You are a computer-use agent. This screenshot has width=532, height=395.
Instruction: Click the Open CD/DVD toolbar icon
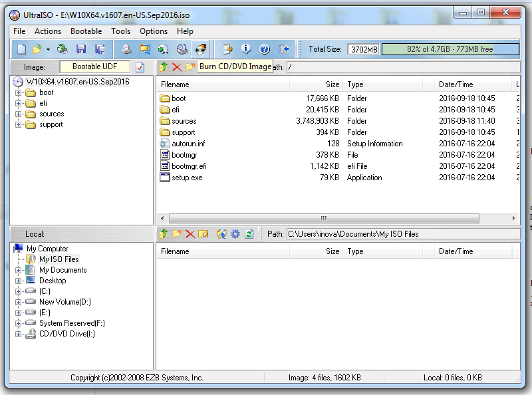click(x=62, y=49)
